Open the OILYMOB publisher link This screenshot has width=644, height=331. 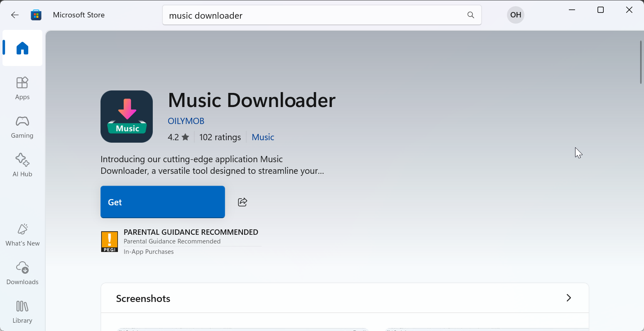click(x=186, y=121)
